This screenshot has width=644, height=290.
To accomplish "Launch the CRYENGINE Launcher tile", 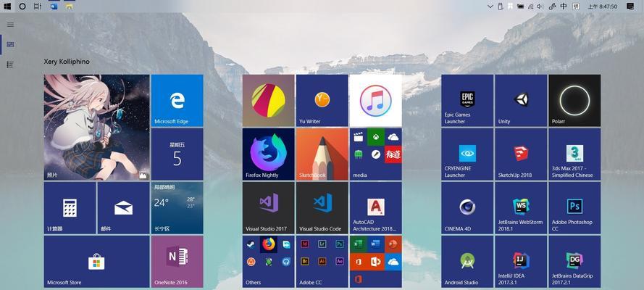I will (x=467, y=154).
